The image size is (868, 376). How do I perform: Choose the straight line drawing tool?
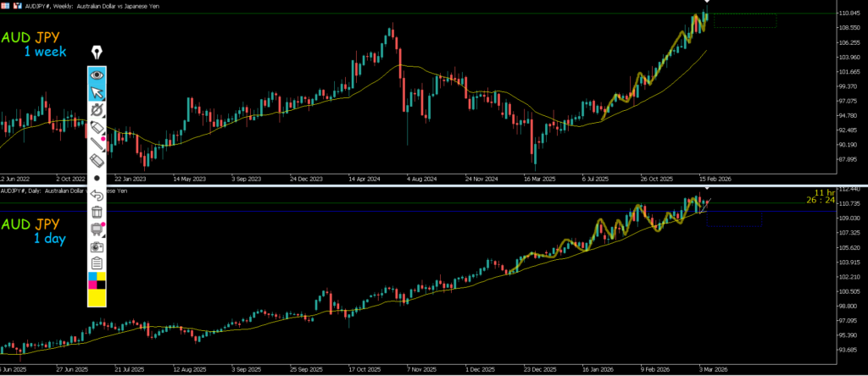[x=97, y=144]
